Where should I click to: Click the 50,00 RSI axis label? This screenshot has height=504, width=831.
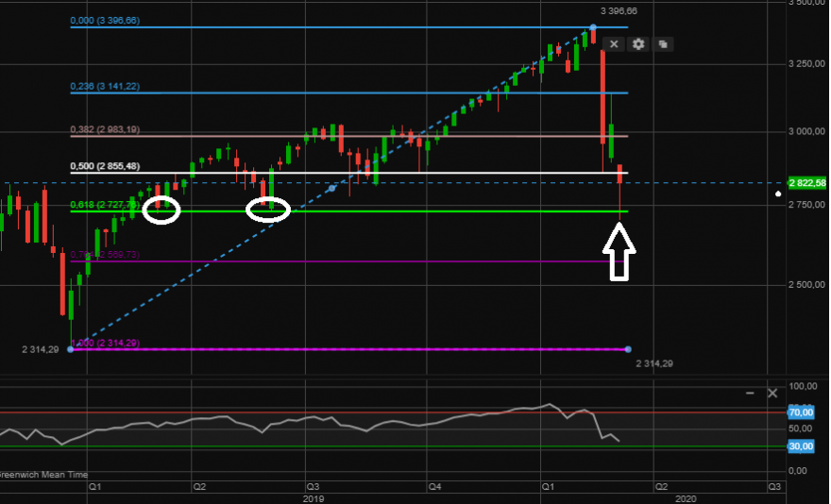(800, 428)
